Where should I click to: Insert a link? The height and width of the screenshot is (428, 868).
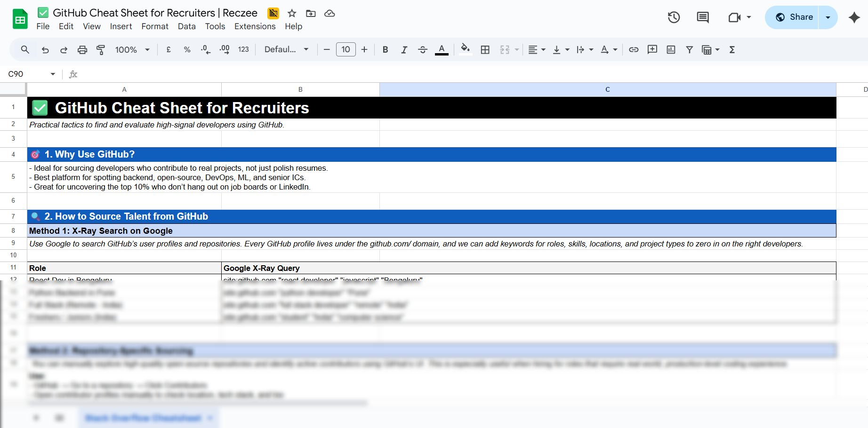[634, 49]
